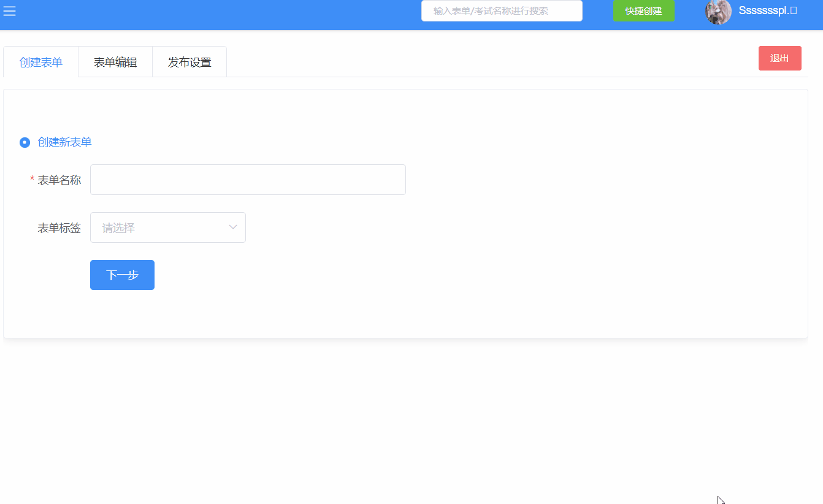The image size is (823, 504).
Task: Switch to the 表单编辑 tab
Action: coord(115,62)
